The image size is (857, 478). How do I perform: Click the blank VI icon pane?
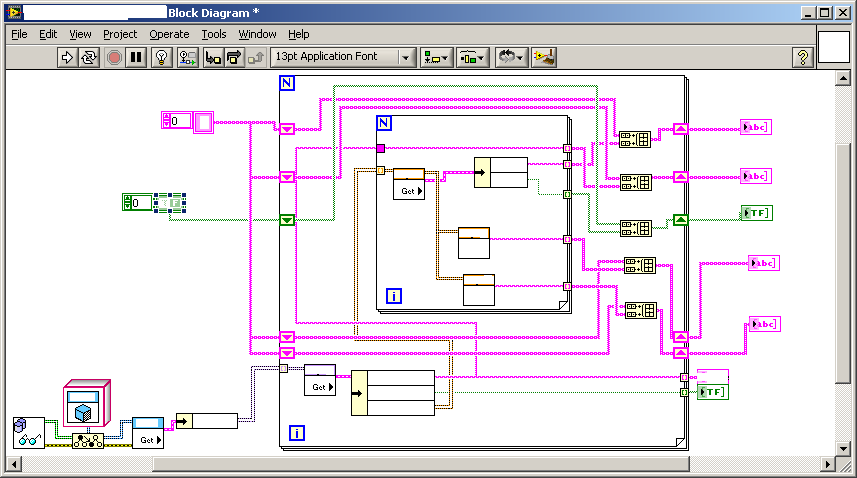click(x=833, y=46)
